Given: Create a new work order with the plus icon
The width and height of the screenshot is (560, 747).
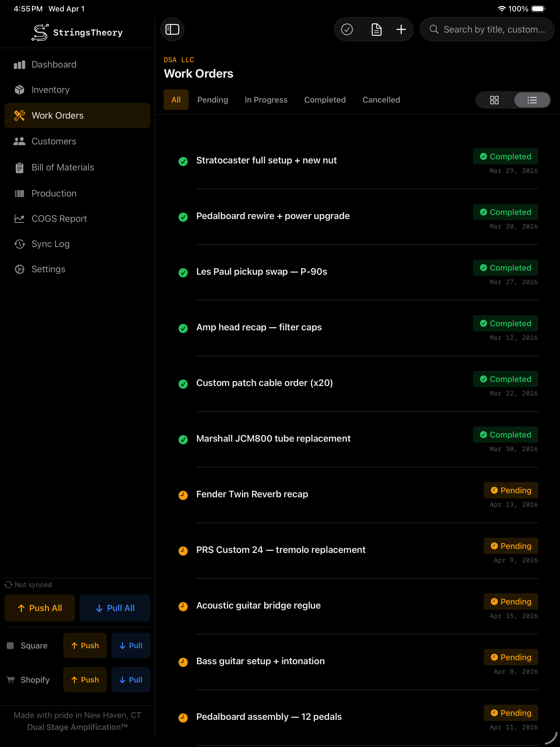Looking at the screenshot, I should click(x=401, y=29).
